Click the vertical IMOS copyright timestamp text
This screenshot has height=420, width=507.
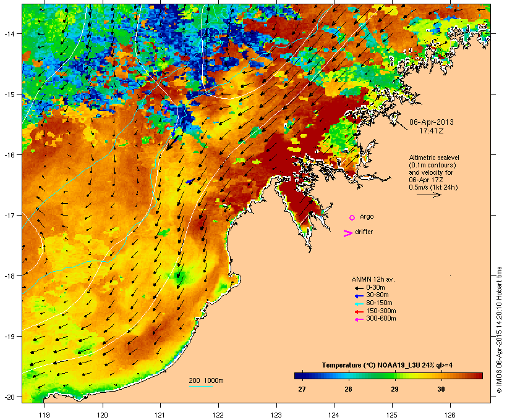point(499,330)
